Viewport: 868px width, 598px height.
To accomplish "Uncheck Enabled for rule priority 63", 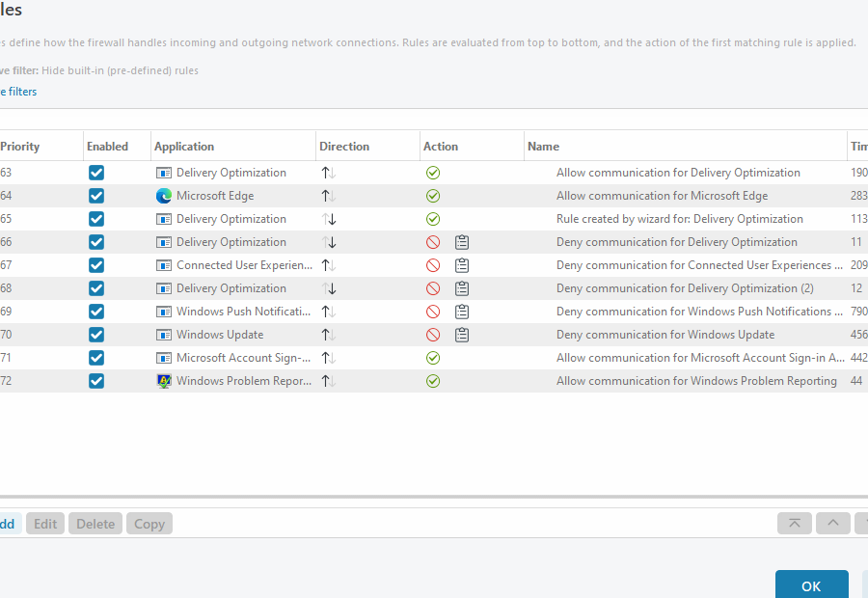I will click(96, 173).
